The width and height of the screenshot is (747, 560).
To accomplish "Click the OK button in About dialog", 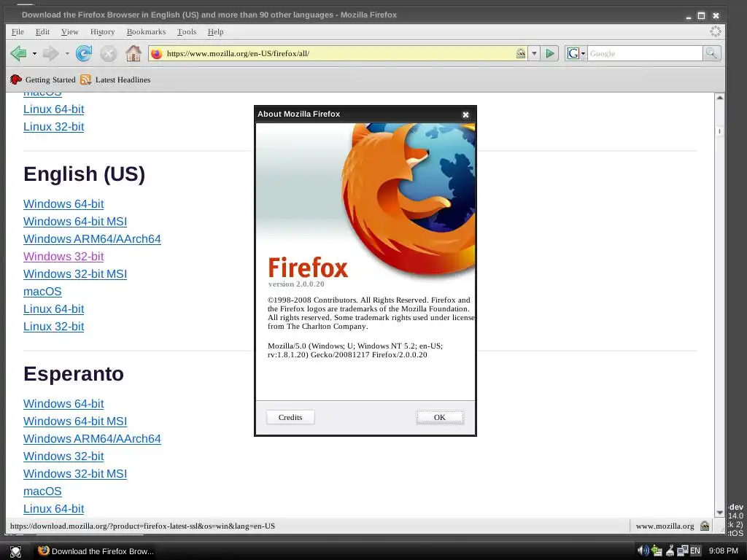I will (x=440, y=417).
